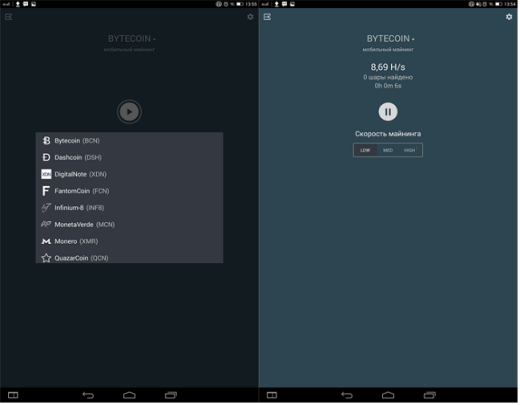Choose Bytecoin (BCN) from the list
520x405 pixels.
pos(129,141)
